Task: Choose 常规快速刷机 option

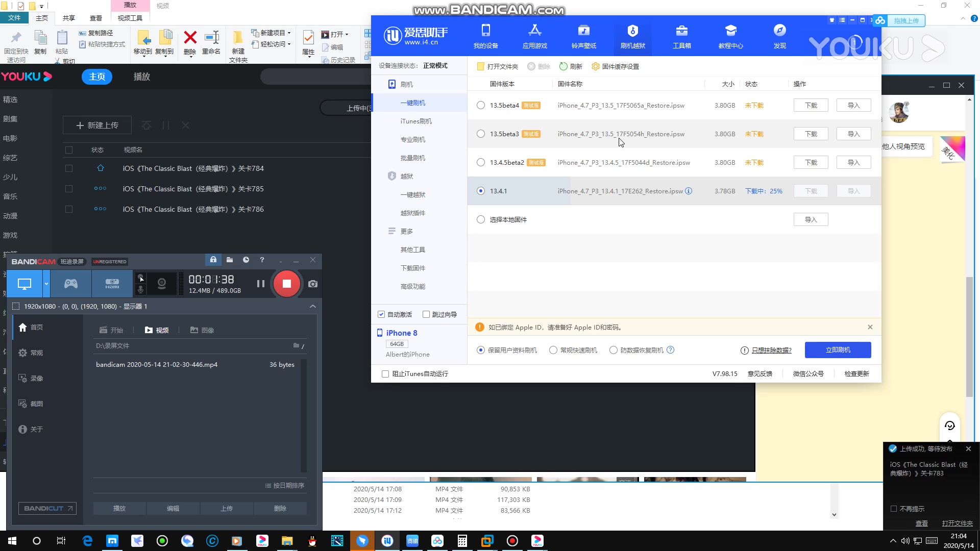Action: tap(553, 350)
